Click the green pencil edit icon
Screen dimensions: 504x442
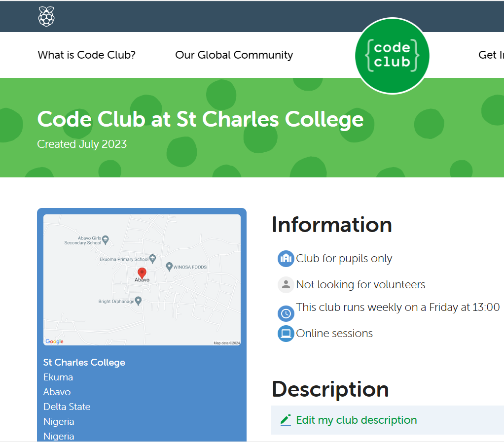point(286,420)
